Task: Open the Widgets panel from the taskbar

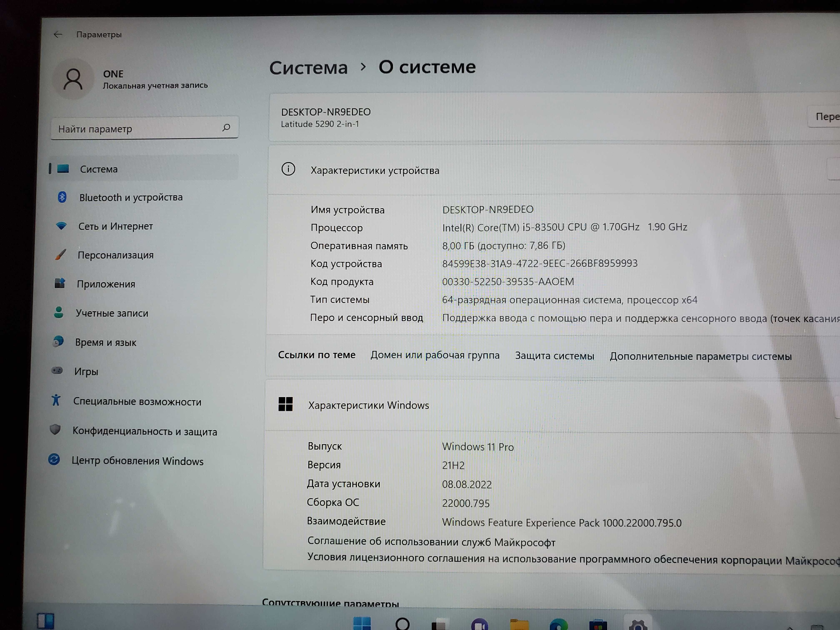Action: (46, 621)
